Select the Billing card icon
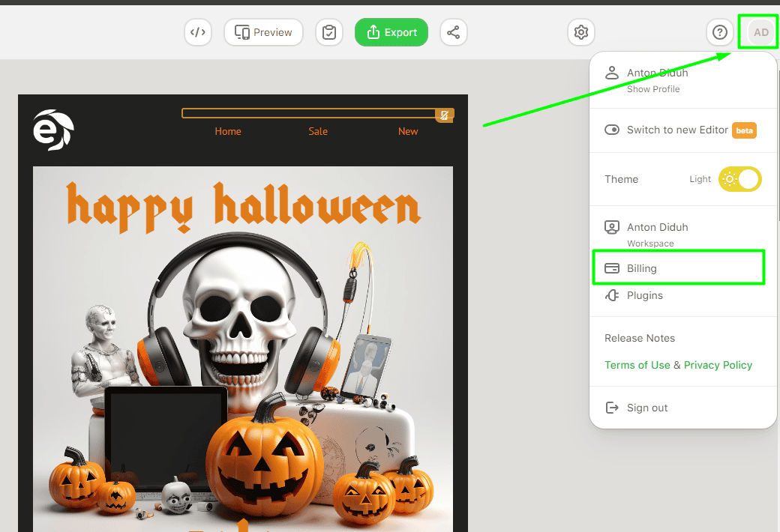The width and height of the screenshot is (780, 532). 611,267
